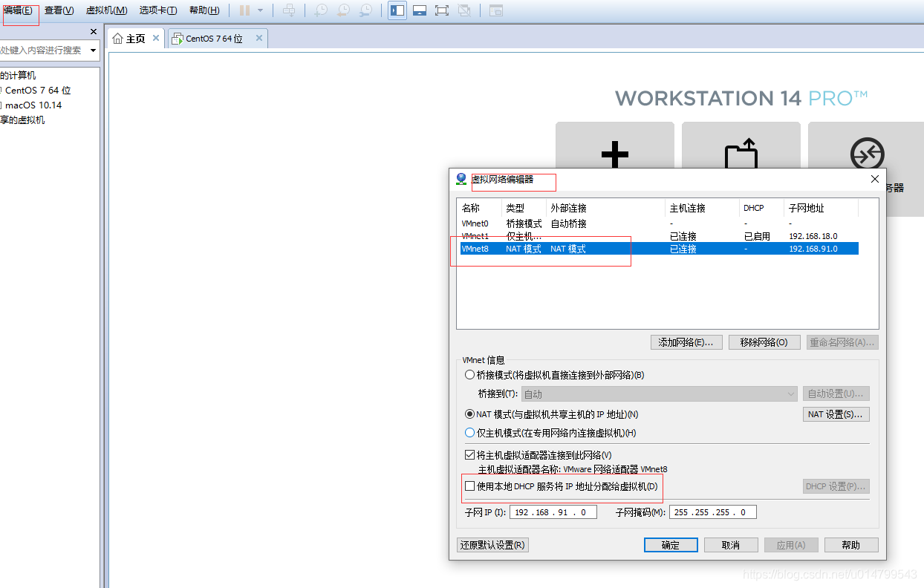Select the 桥接模式 radio button
The width and height of the screenshot is (924, 588).
pos(469,376)
